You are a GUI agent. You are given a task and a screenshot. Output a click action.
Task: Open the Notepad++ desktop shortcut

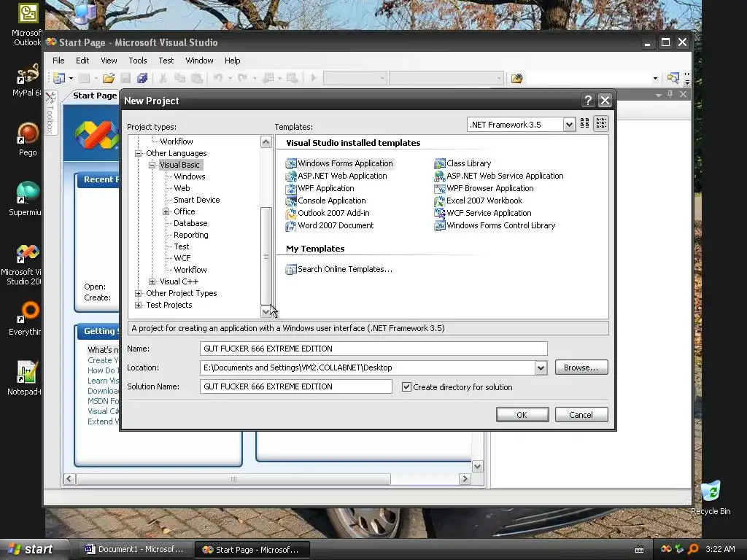(x=25, y=378)
